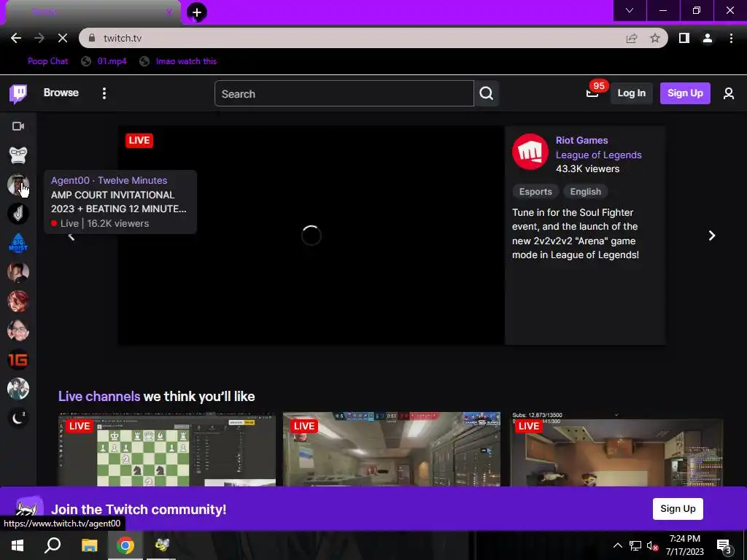Show hidden system tray icons
Screen dimensions: 747x560
coord(617,545)
